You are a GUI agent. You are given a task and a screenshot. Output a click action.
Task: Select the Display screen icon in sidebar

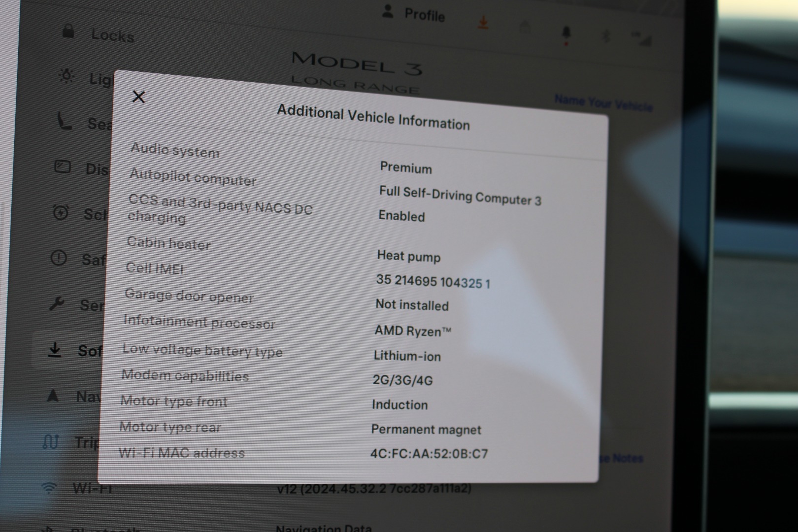[x=63, y=167]
